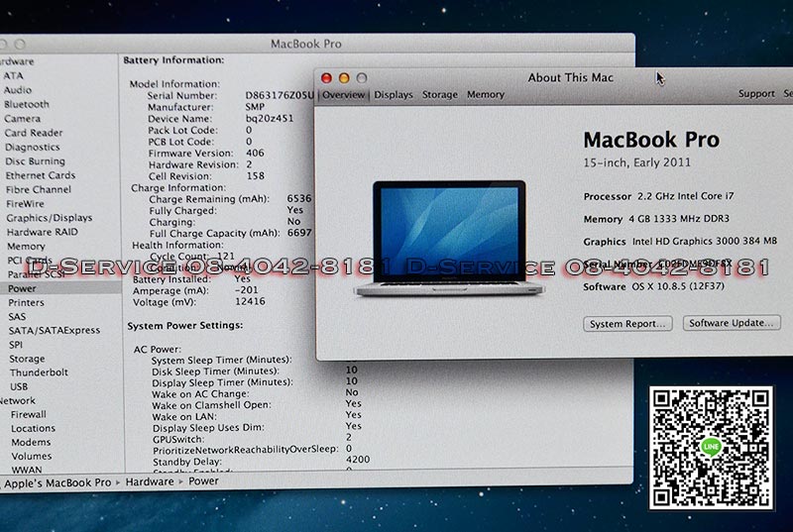Open the Displays tab in About This Mac
This screenshot has height=532, width=793.
click(x=394, y=95)
